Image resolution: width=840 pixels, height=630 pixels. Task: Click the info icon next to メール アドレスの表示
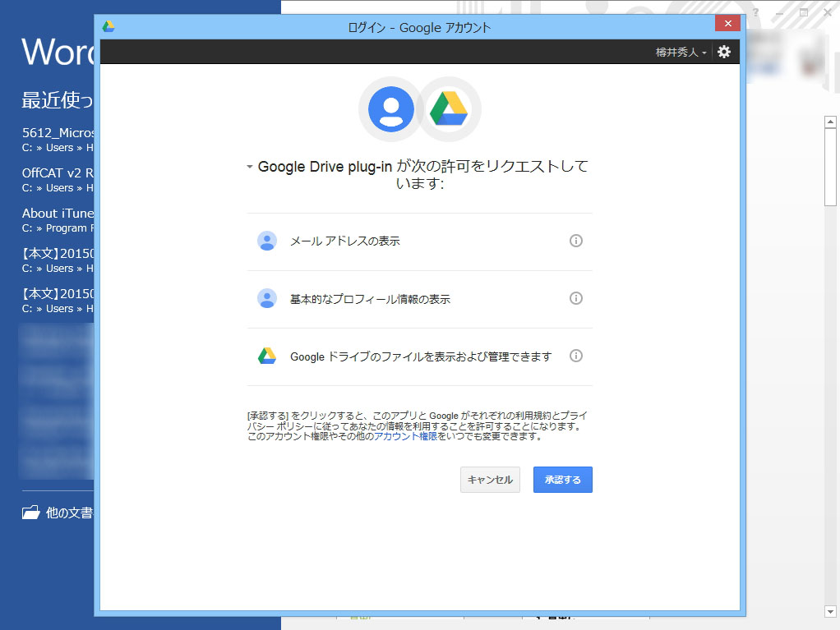[x=576, y=241]
